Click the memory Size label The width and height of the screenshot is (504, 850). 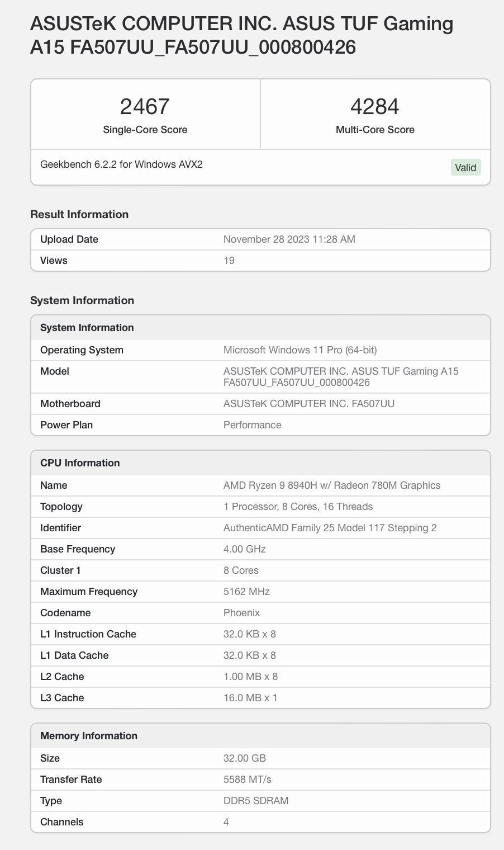tap(50, 758)
